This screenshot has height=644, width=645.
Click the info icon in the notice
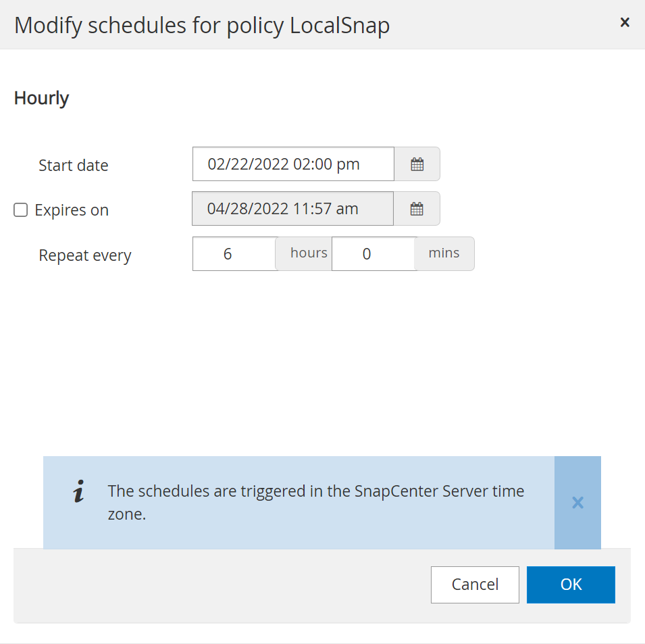coord(79,492)
